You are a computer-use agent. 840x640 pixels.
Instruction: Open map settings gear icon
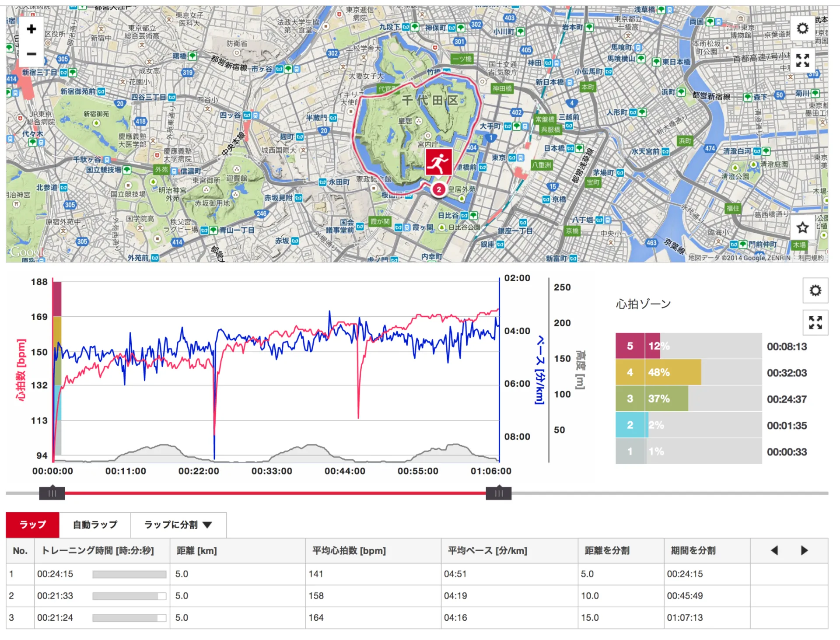802,29
